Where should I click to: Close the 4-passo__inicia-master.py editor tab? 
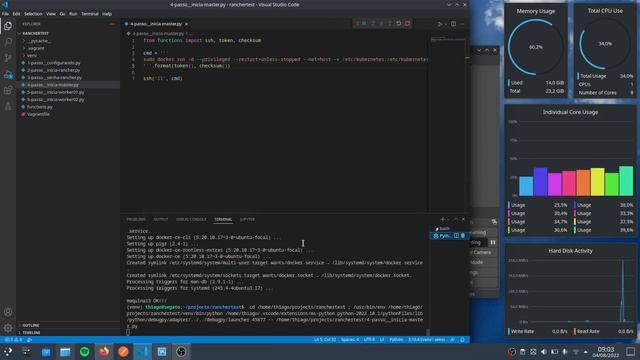pyautogui.click(x=187, y=24)
